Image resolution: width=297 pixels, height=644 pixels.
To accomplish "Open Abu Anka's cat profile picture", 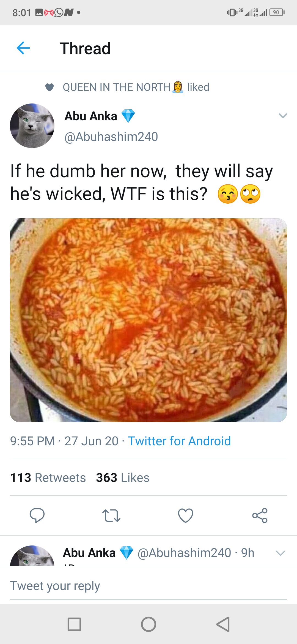I will tap(32, 126).
